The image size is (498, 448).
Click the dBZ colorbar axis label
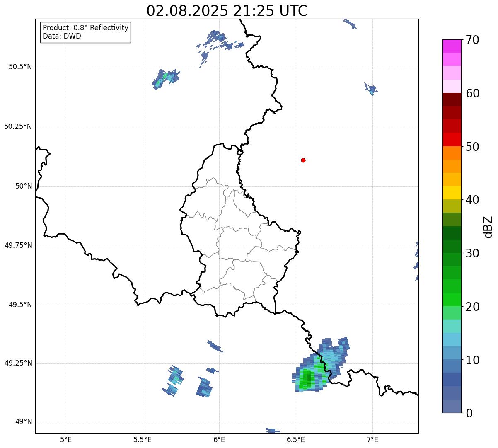tap(488, 226)
